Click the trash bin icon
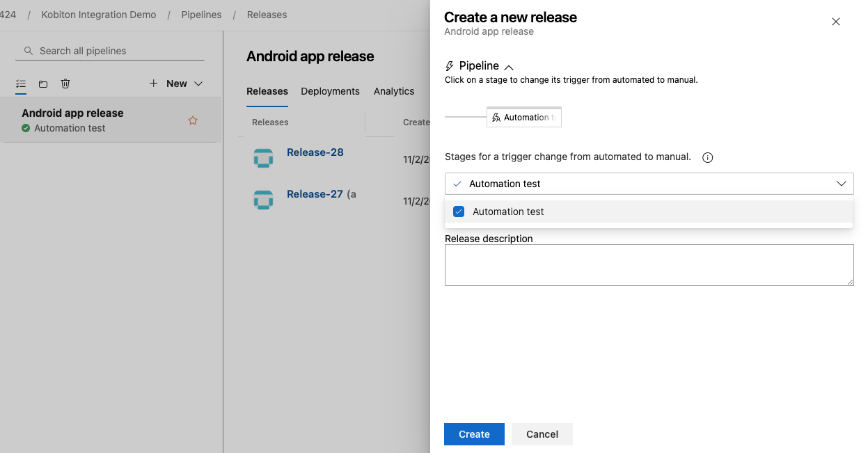The width and height of the screenshot is (868, 453). pos(65,84)
